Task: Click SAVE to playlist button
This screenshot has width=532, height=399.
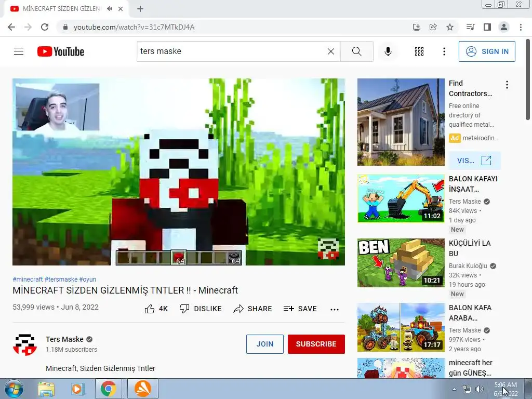Action: click(x=300, y=309)
